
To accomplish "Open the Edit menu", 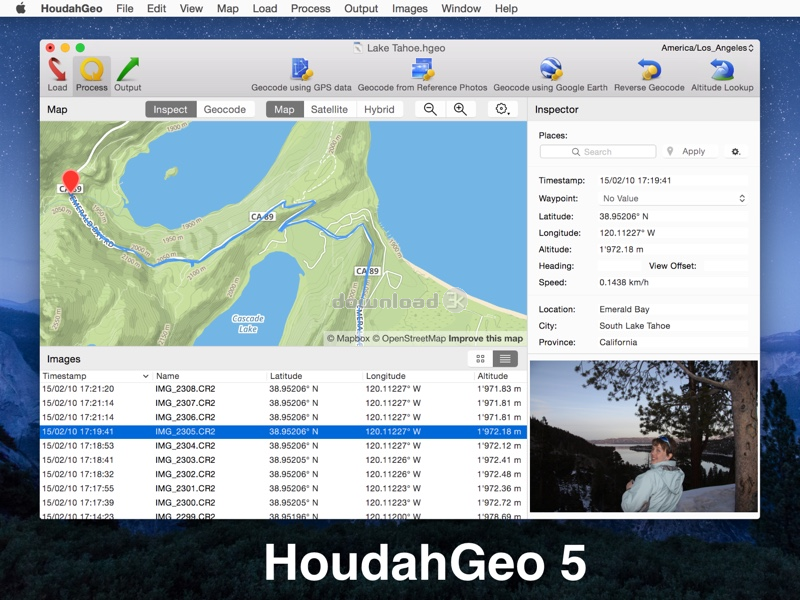I will click(156, 8).
